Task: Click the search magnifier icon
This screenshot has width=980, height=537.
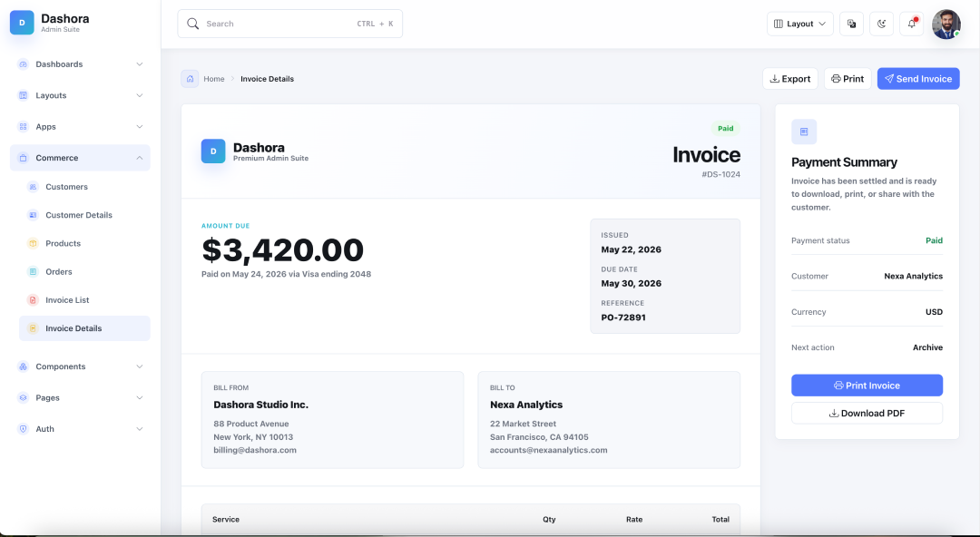Action: (x=193, y=24)
